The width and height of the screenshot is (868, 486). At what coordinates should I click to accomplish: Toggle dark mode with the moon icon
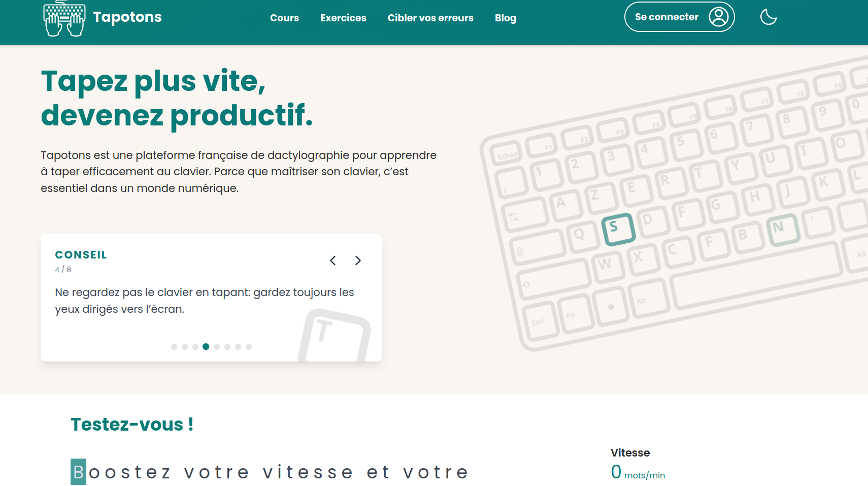769,17
